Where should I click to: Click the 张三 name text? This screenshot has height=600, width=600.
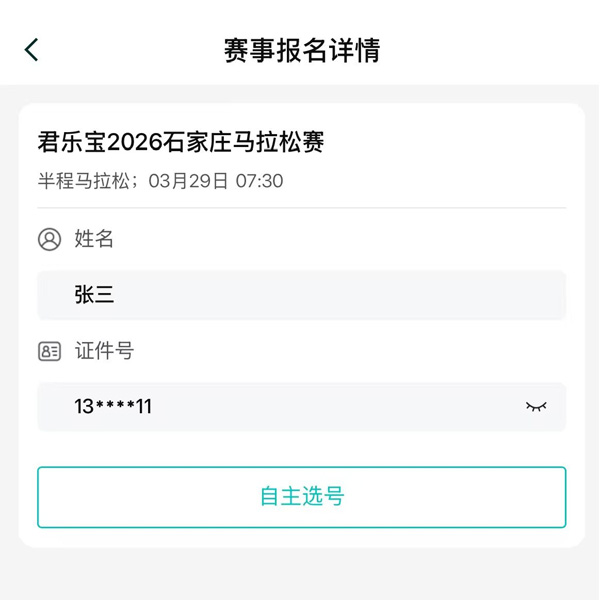95,294
